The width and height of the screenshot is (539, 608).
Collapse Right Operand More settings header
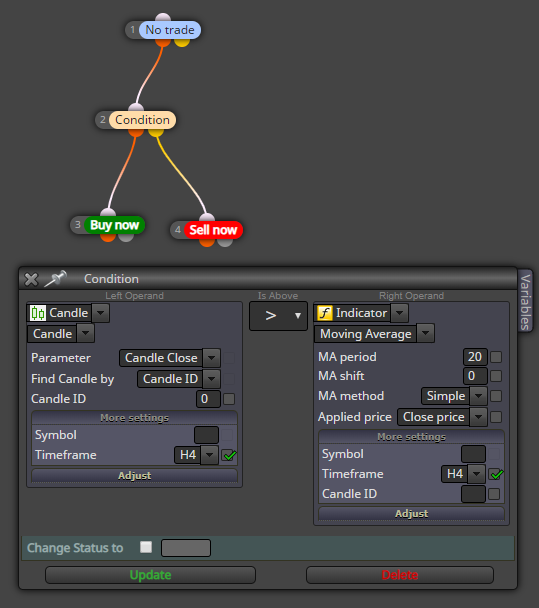411,437
